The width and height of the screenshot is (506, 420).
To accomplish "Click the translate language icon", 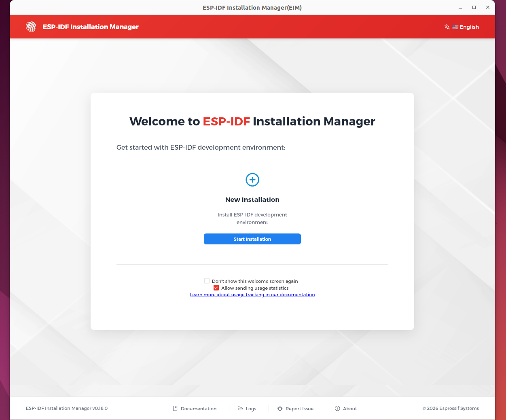I will [x=447, y=27].
